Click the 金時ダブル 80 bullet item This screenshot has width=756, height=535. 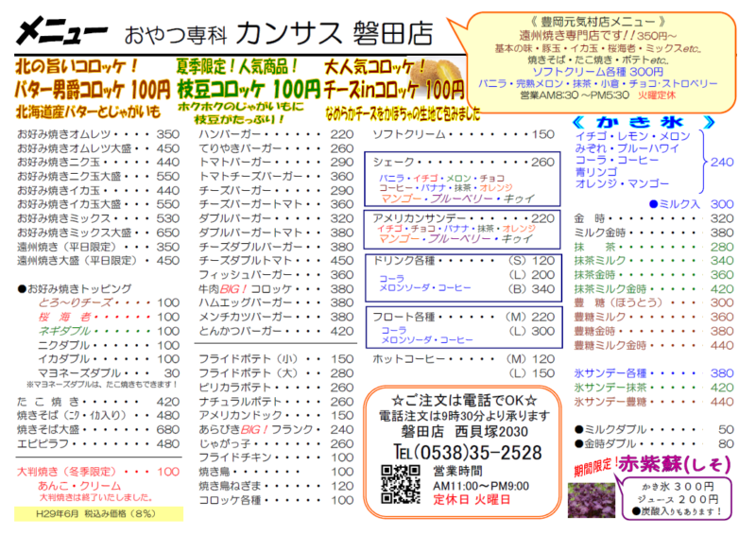pos(653,442)
